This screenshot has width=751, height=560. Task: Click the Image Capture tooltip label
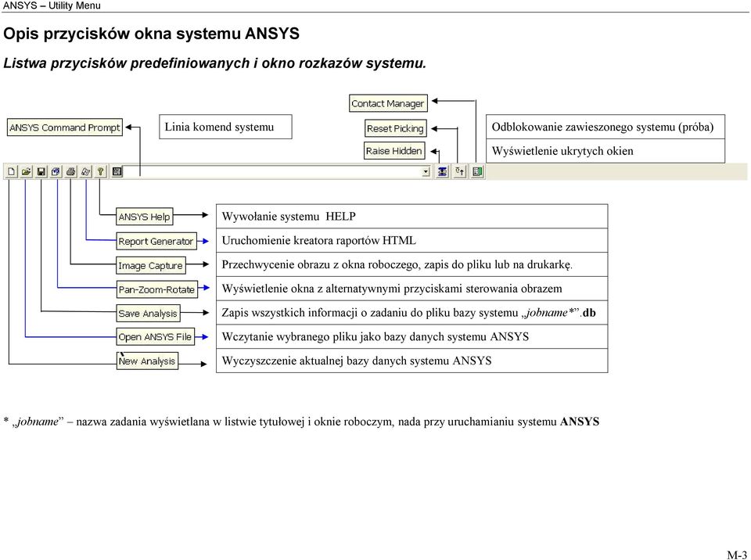coord(151,265)
